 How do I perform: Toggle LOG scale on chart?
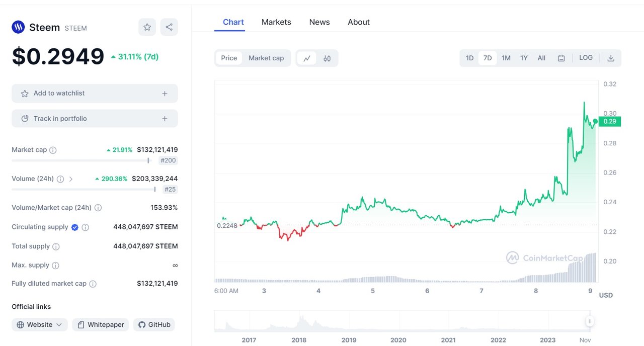[586, 58]
